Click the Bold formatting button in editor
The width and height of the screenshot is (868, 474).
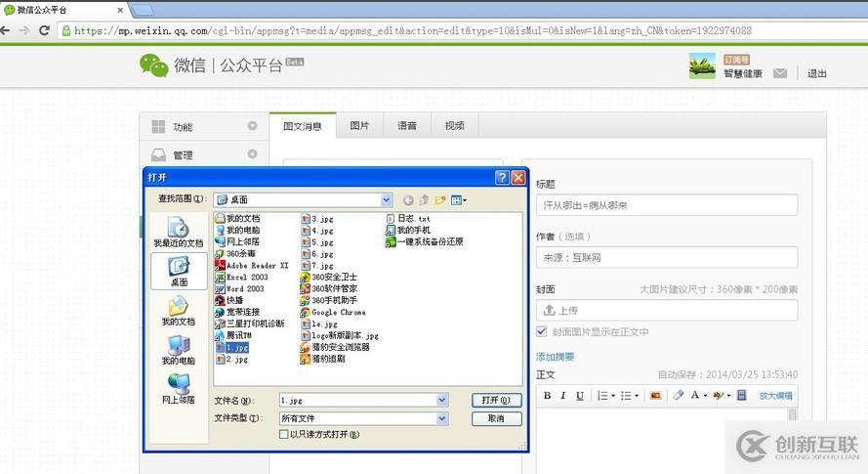(547, 396)
